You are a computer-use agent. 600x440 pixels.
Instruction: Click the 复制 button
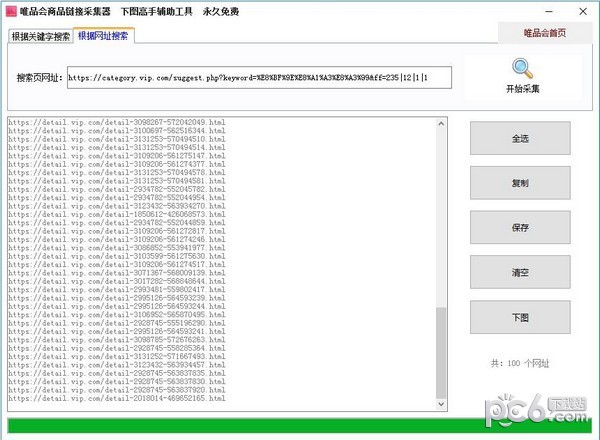click(520, 183)
